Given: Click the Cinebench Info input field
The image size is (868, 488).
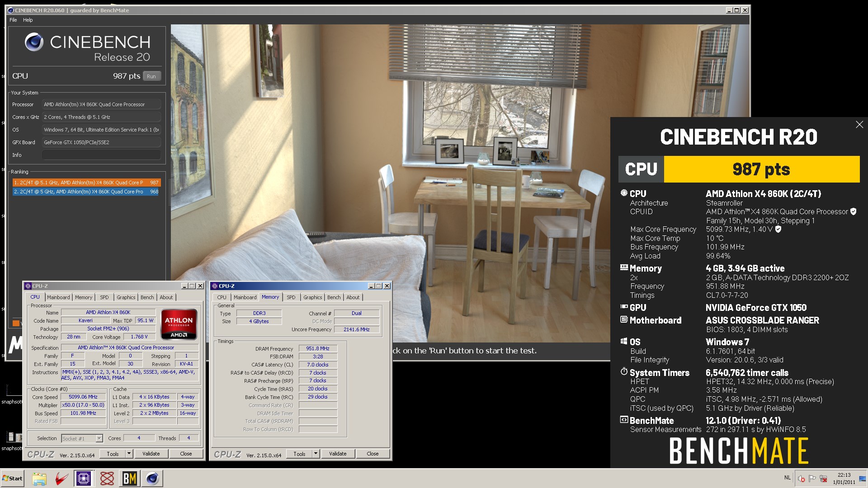Looking at the screenshot, I should pyautogui.click(x=101, y=155).
